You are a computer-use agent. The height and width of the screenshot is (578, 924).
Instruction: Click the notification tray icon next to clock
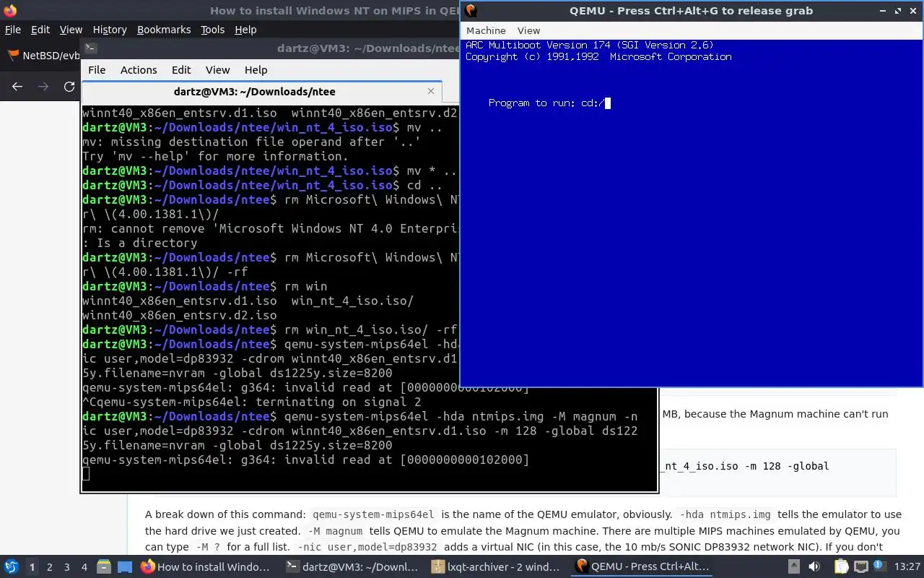tap(880, 567)
